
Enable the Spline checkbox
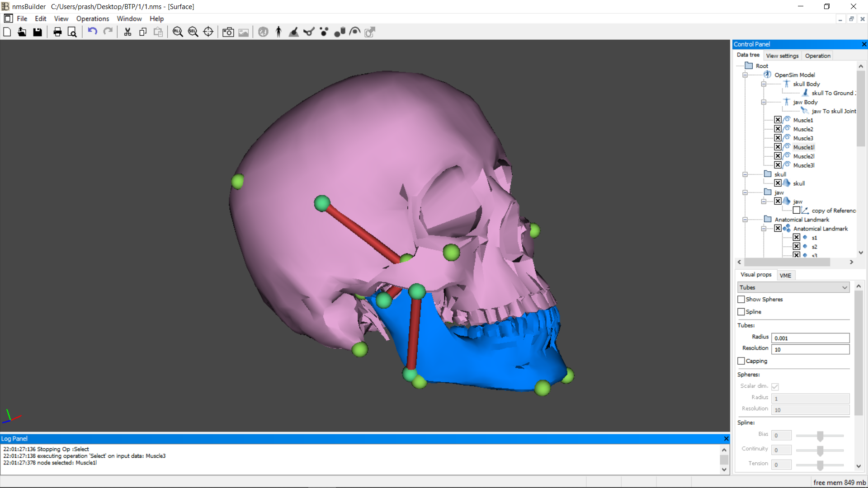pyautogui.click(x=741, y=312)
